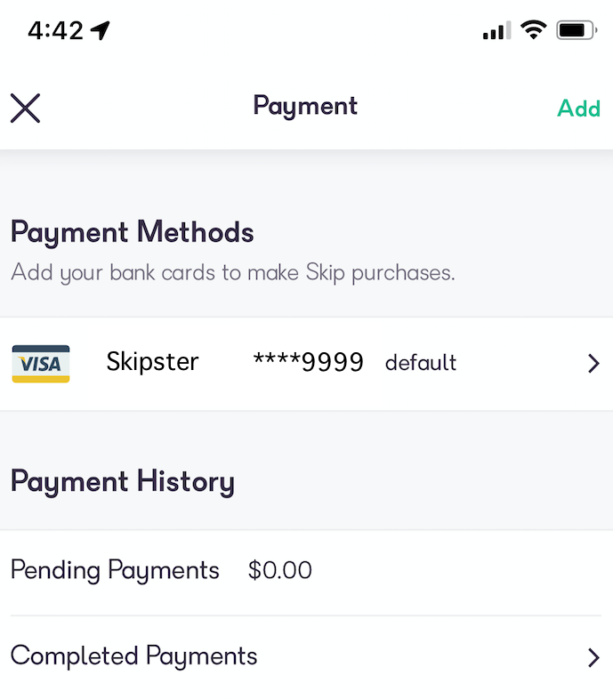Tap the $0.00 pending amount
This screenshot has height=700, width=613.
280,570
